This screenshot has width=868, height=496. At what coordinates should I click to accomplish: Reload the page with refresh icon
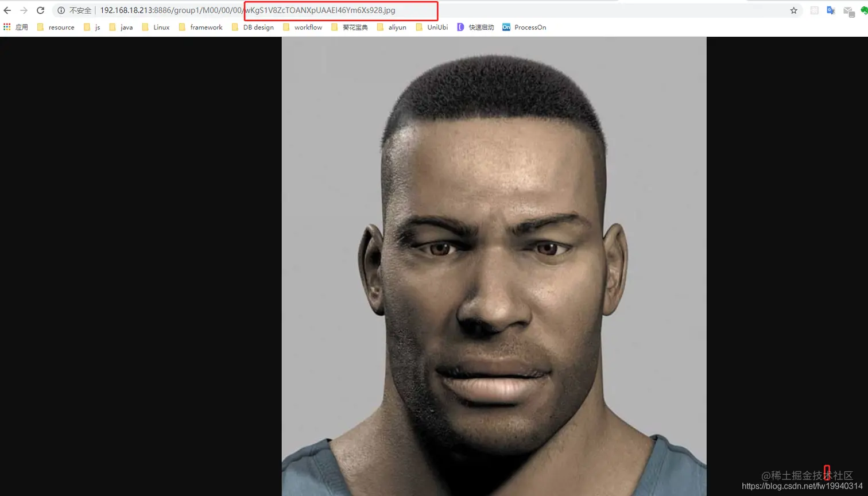pyautogui.click(x=40, y=10)
